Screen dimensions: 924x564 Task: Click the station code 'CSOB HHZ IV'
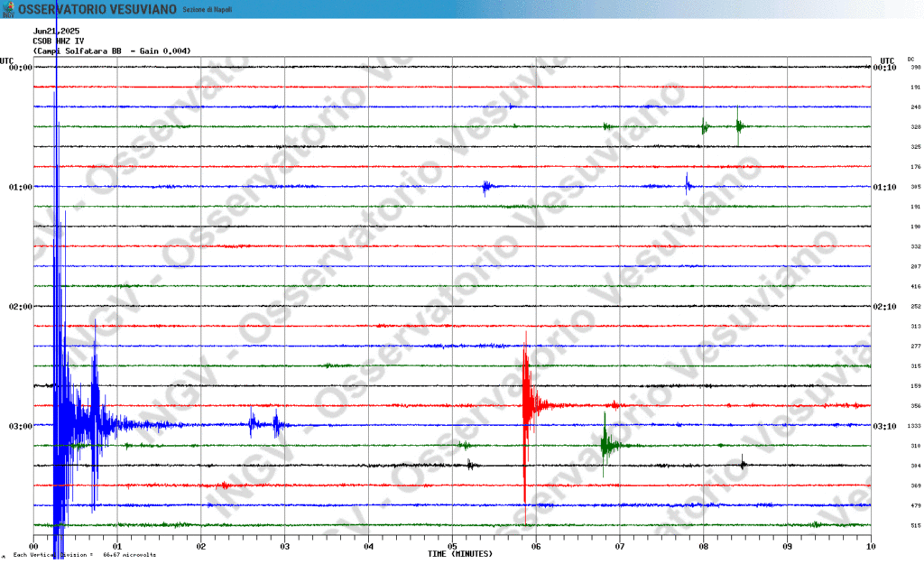(x=59, y=42)
